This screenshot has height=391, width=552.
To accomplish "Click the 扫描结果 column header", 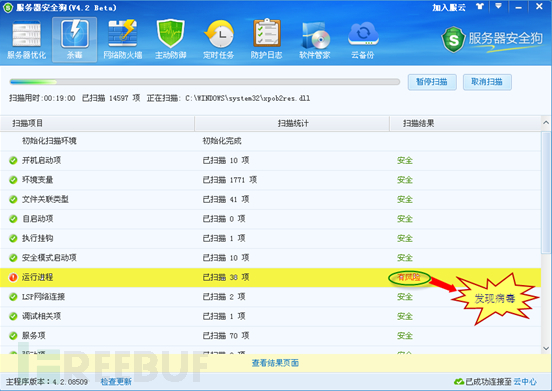I will coord(465,123).
